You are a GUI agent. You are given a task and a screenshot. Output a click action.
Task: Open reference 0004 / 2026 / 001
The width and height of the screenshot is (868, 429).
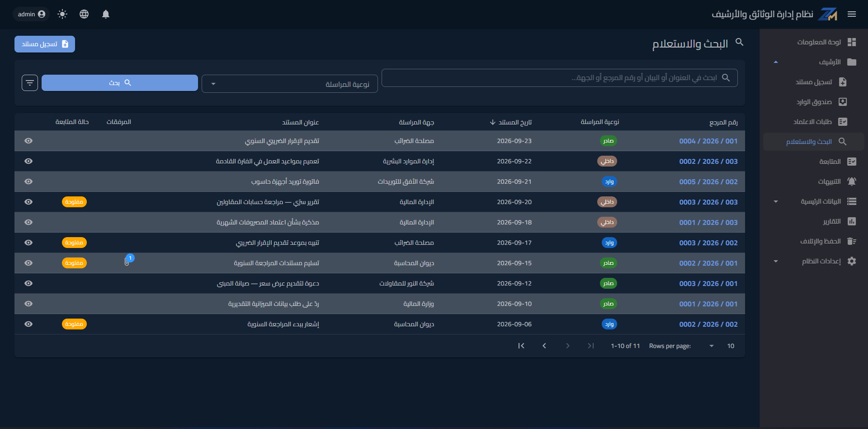tap(708, 141)
